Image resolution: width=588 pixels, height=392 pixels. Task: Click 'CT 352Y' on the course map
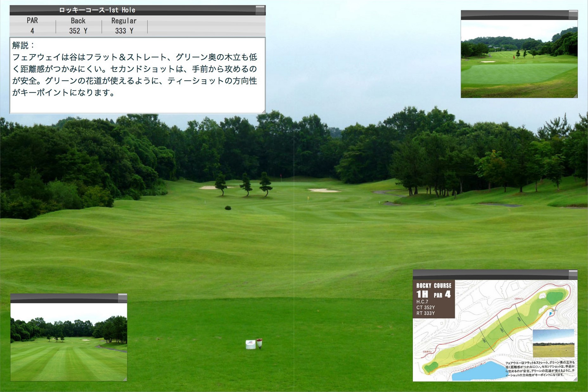click(425, 307)
